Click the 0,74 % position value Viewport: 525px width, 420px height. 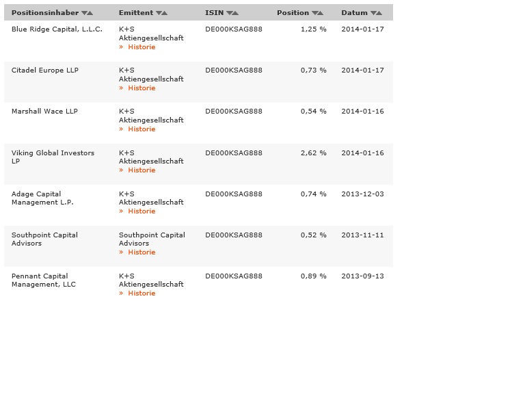[313, 194]
